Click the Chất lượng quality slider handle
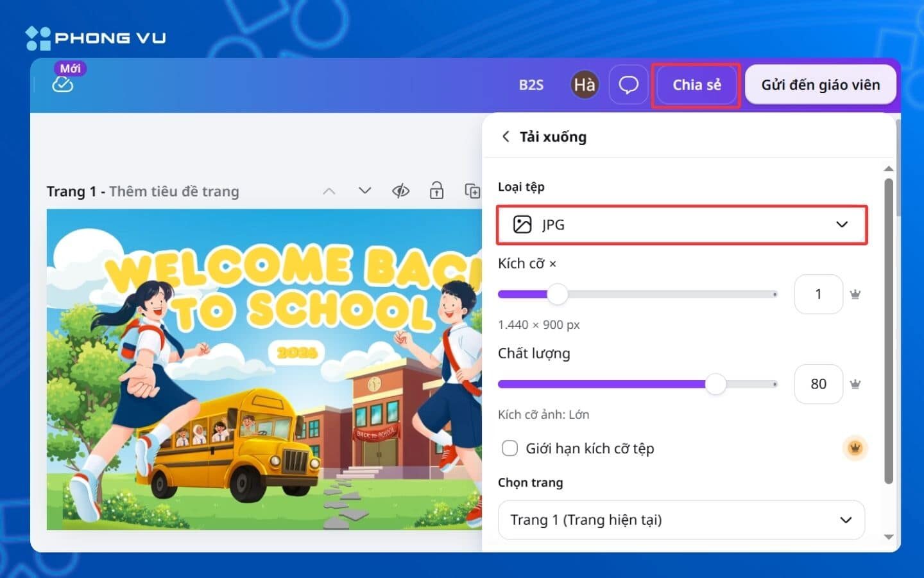Image resolution: width=924 pixels, height=578 pixels. pyautogui.click(x=715, y=384)
